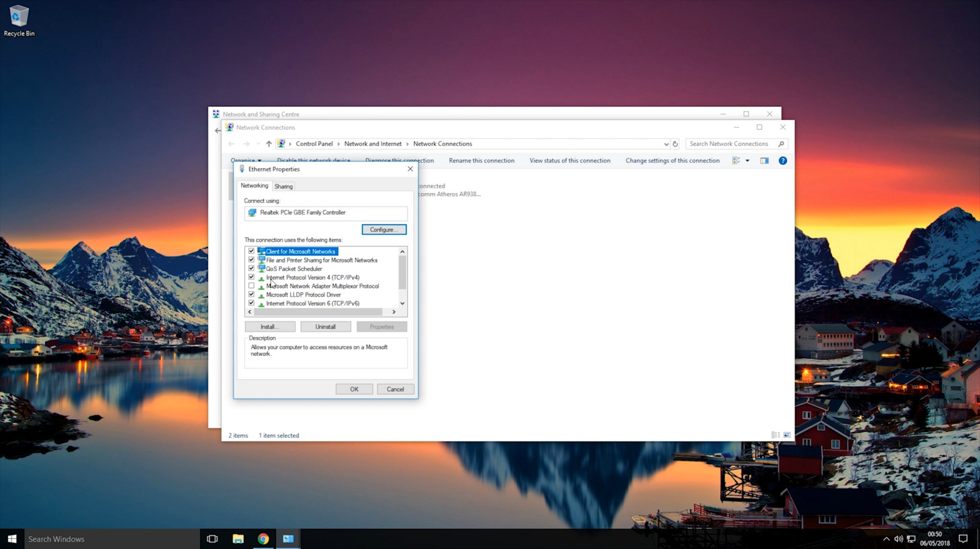Select Rename this connection

pos(481,161)
